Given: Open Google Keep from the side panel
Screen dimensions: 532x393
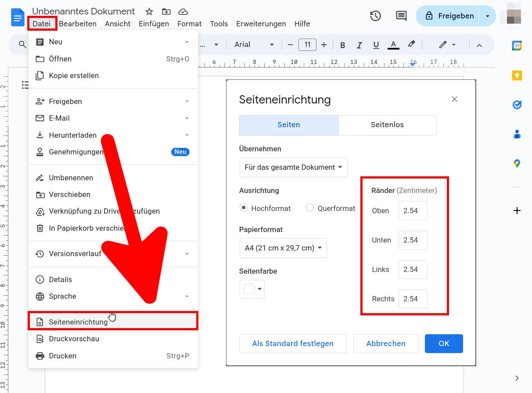Looking at the screenshot, I should coord(517,75).
